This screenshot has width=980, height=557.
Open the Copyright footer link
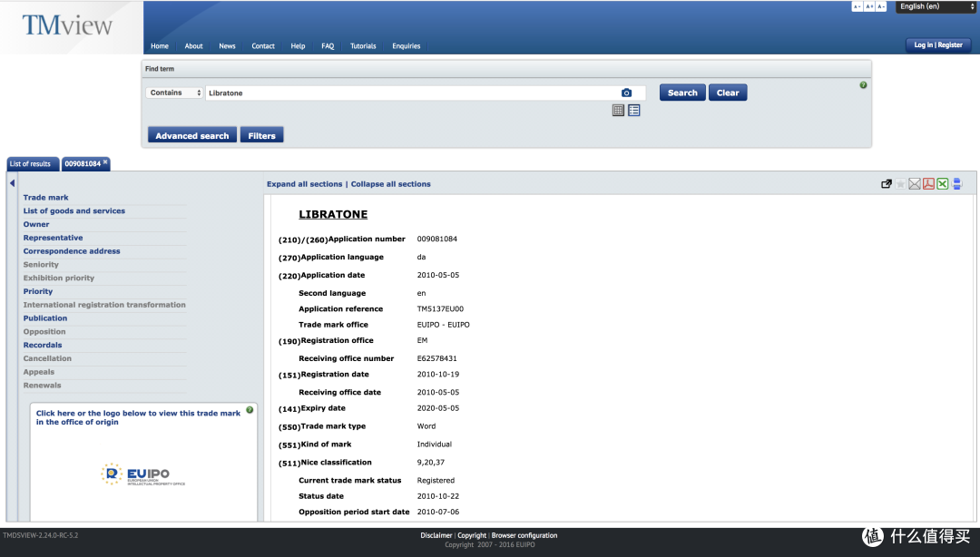coord(472,535)
